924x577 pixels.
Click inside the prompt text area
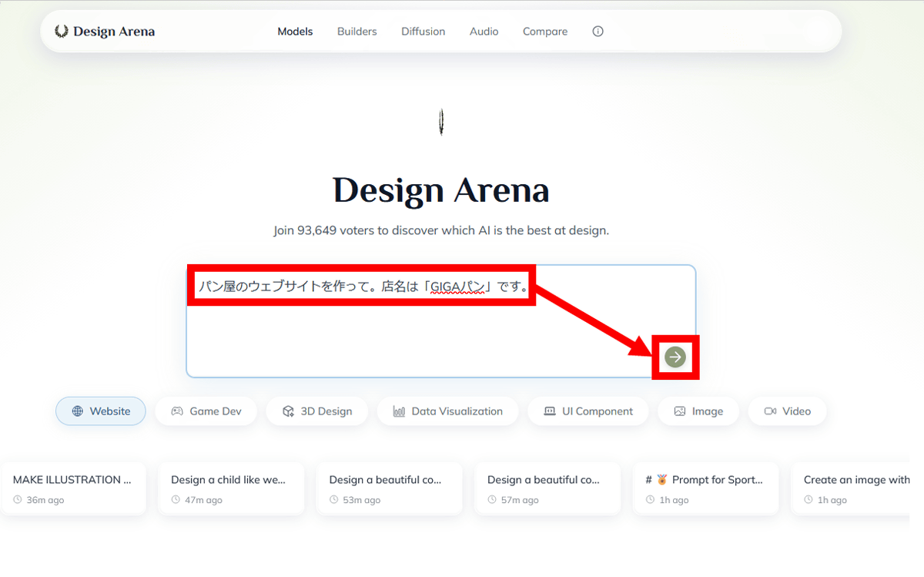click(441, 321)
